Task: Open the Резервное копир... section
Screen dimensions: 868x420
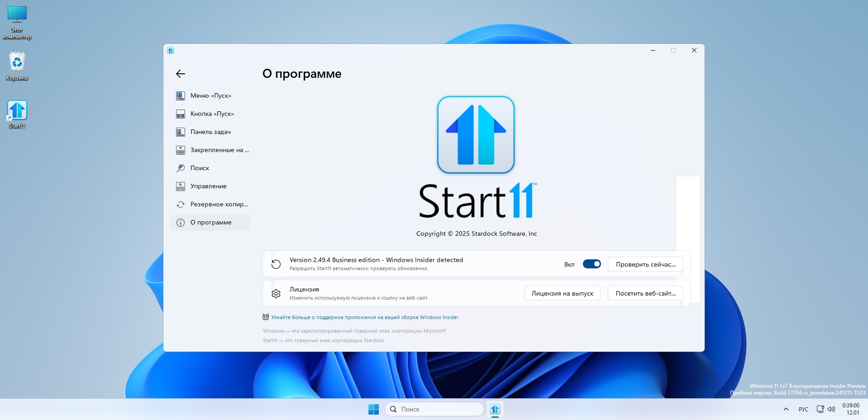Action: click(210, 204)
